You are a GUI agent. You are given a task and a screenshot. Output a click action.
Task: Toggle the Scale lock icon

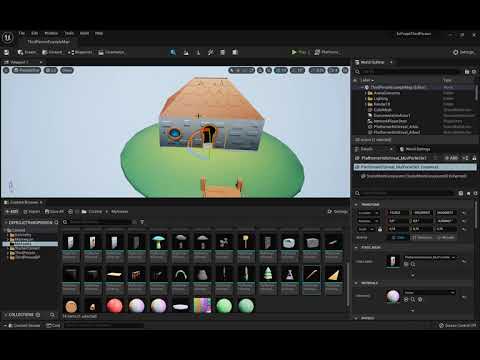pos(380,229)
